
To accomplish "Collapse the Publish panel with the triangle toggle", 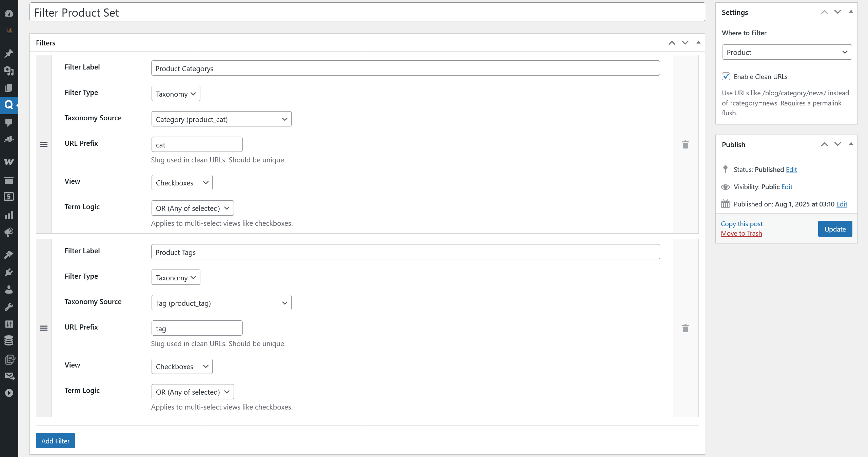I will (851, 144).
